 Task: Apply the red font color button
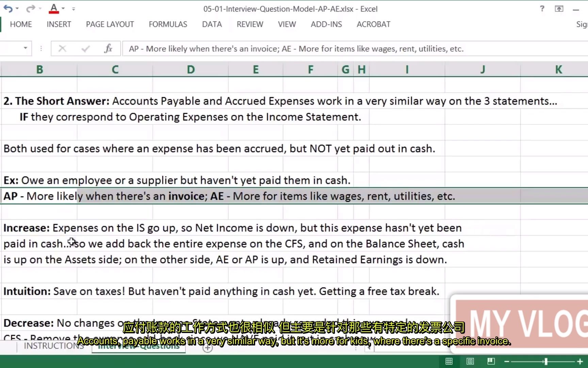[54, 9]
